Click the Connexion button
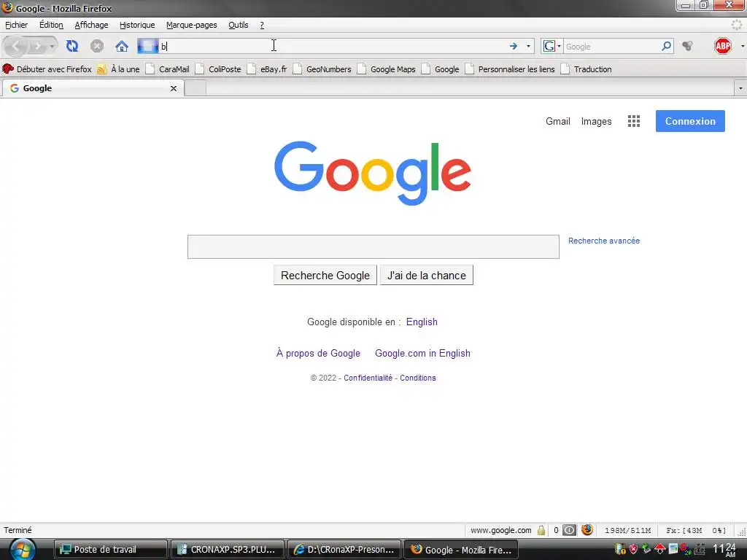The image size is (747, 560). pos(690,121)
